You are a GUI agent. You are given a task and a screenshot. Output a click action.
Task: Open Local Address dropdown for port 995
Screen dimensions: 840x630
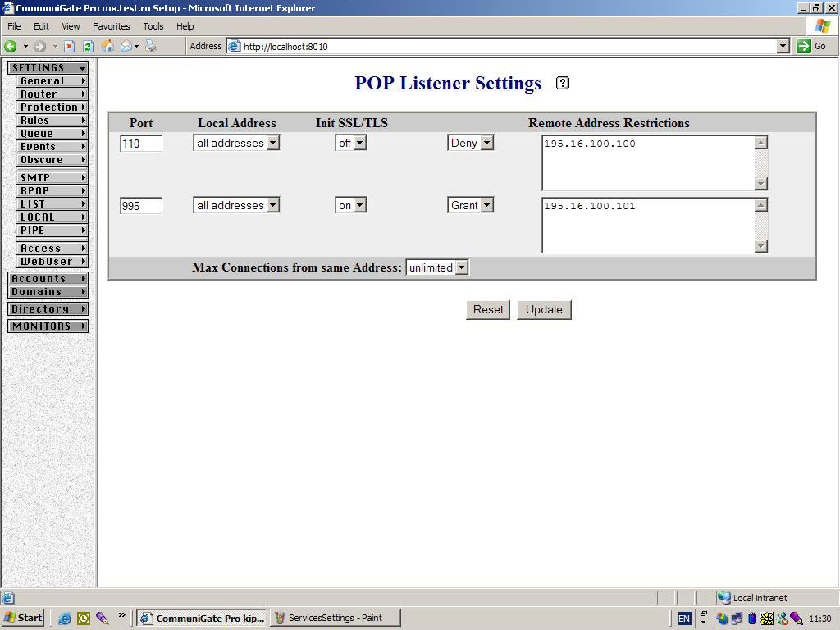tap(236, 205)
